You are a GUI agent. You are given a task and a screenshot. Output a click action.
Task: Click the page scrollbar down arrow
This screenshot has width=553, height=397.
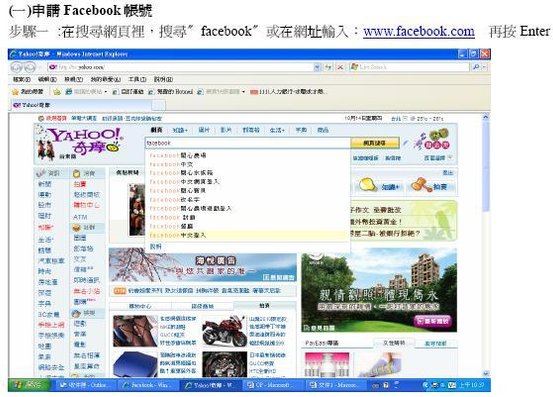(x=486, y=373)
